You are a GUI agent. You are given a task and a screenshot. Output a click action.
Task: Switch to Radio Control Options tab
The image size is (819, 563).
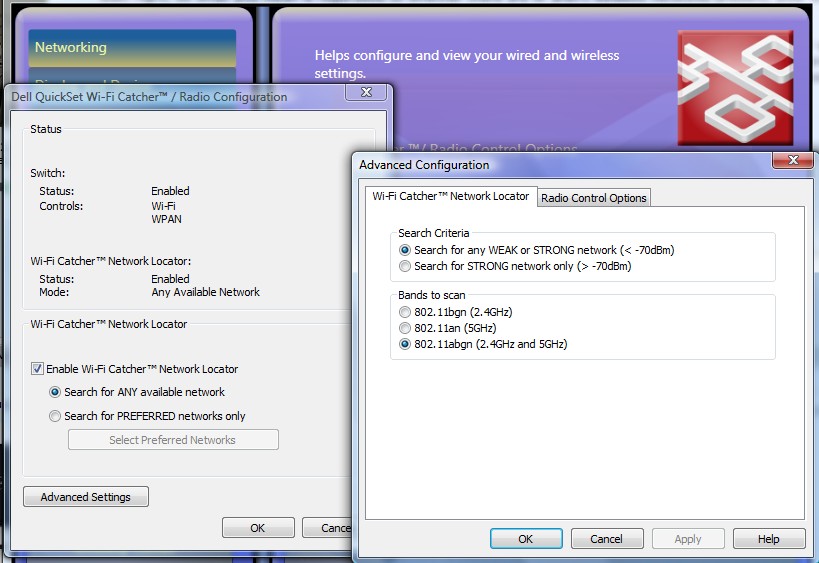pos(594,198)
